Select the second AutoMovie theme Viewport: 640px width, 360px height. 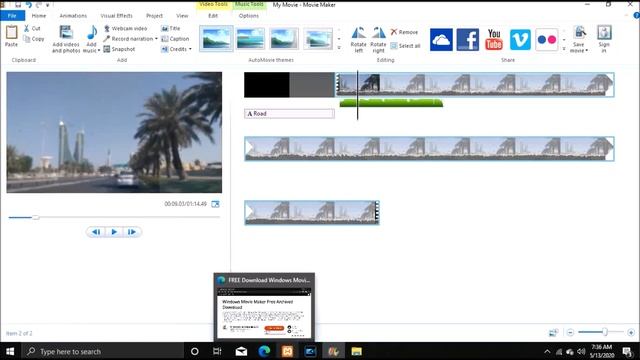[250, 39]
